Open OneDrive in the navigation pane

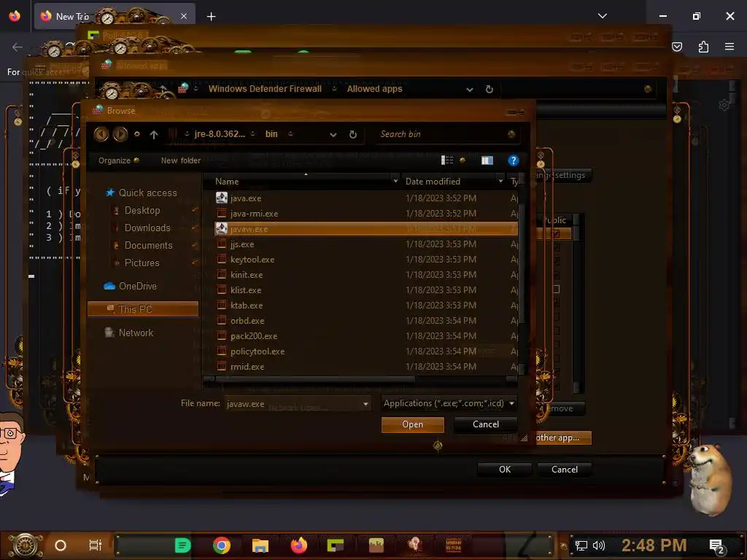(137, 286)
